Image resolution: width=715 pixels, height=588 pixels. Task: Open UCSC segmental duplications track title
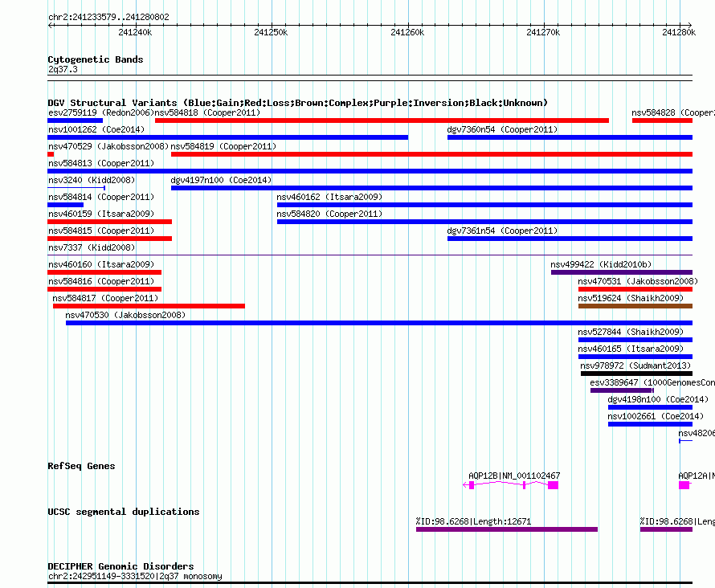click(124, 512)
